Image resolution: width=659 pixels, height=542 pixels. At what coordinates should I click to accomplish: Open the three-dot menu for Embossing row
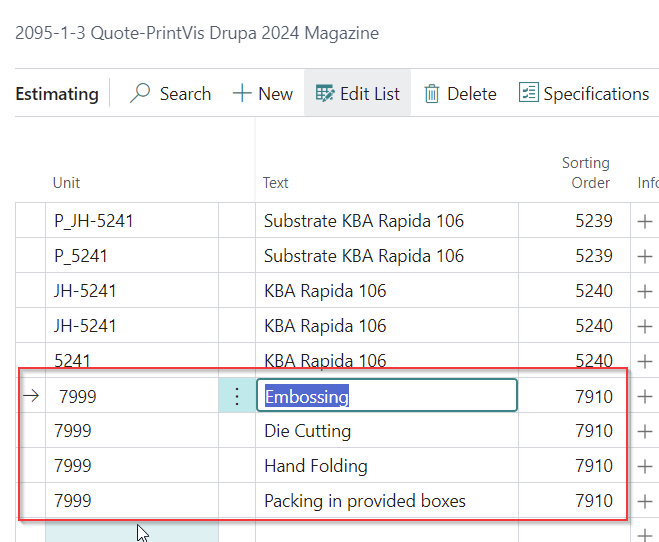point(237,396)
